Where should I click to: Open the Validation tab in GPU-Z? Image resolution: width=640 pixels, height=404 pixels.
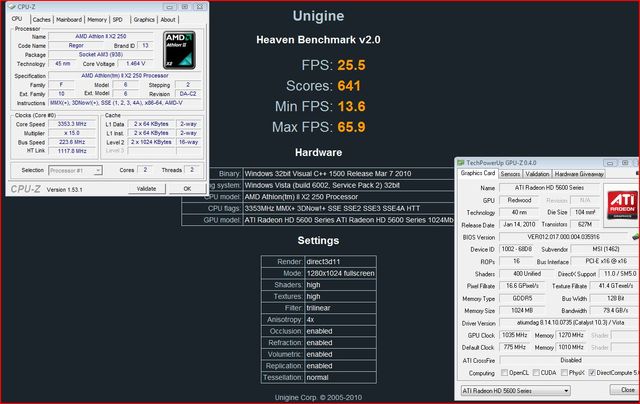coord(537,174)
